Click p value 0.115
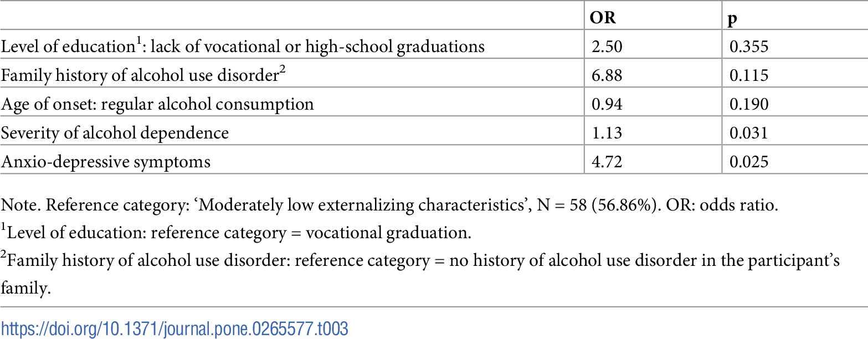Screen dimensions: 868x339 [749, 75]
